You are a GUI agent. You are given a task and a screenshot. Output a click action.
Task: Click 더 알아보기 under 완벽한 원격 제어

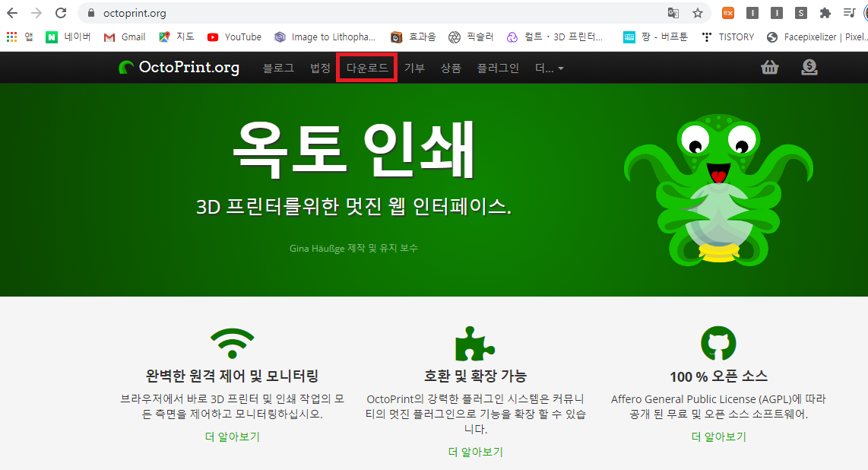pyautogui.click(x=233, y=437)
